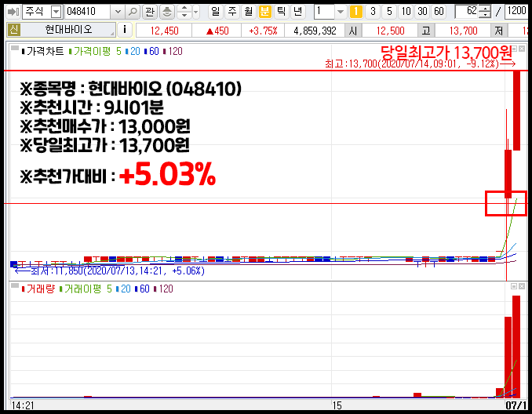Click the price MA 5 legend
The image size is (532, 414).
tap(118, 51)
